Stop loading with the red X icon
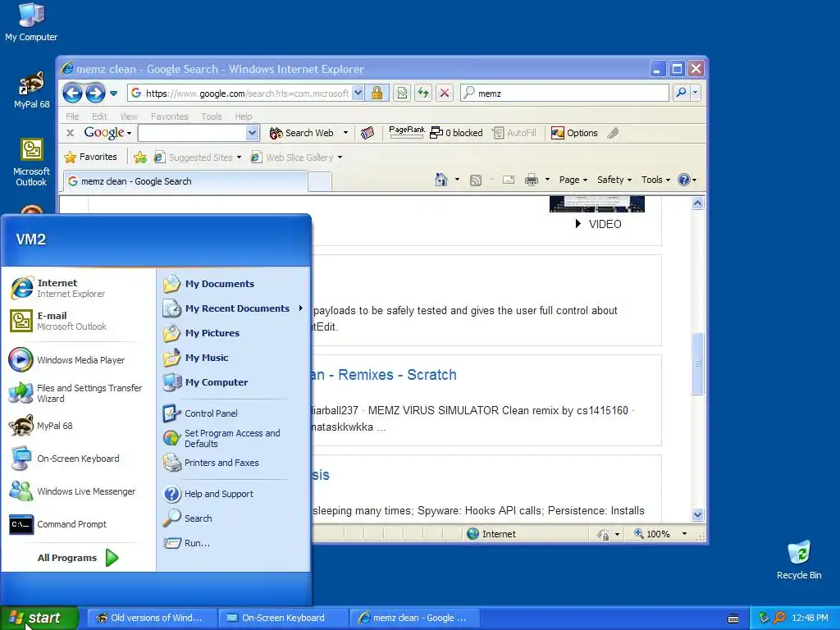 444,93
